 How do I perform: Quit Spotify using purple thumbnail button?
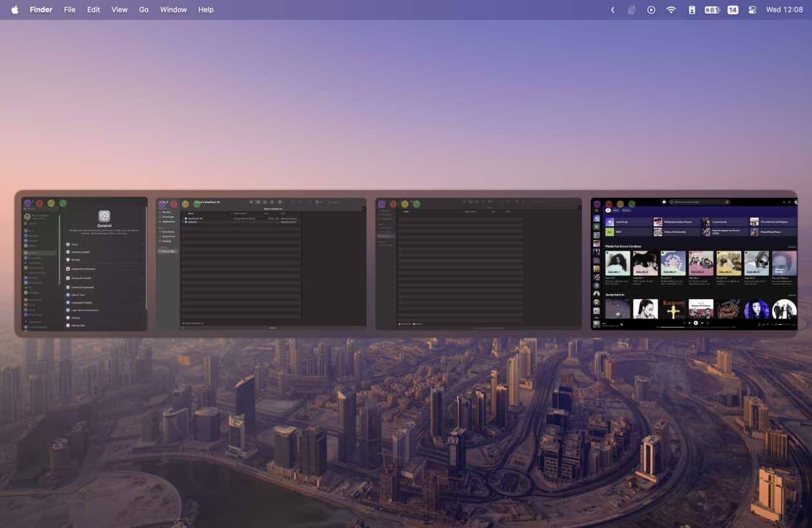pos(597,204)
